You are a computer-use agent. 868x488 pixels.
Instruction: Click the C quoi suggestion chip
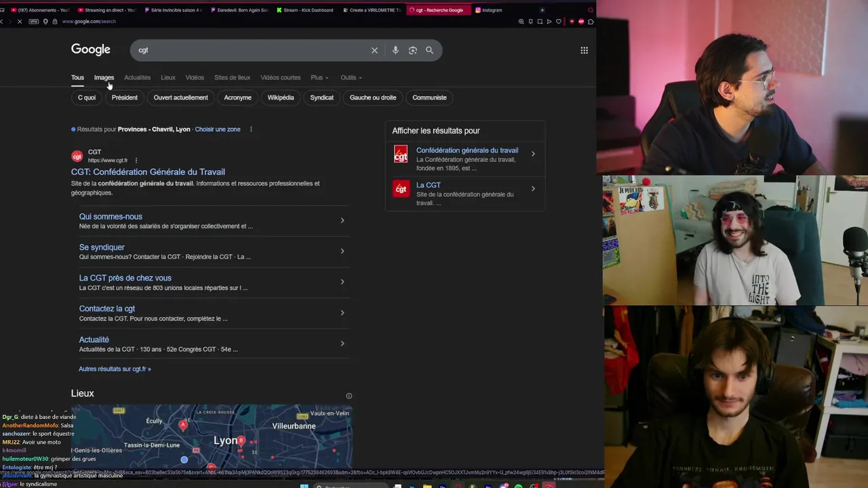click(87, 98)
